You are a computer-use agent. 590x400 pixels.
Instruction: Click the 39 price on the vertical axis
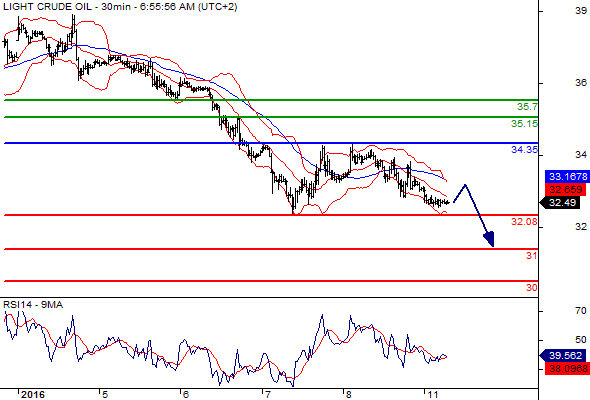click(581, 11)
